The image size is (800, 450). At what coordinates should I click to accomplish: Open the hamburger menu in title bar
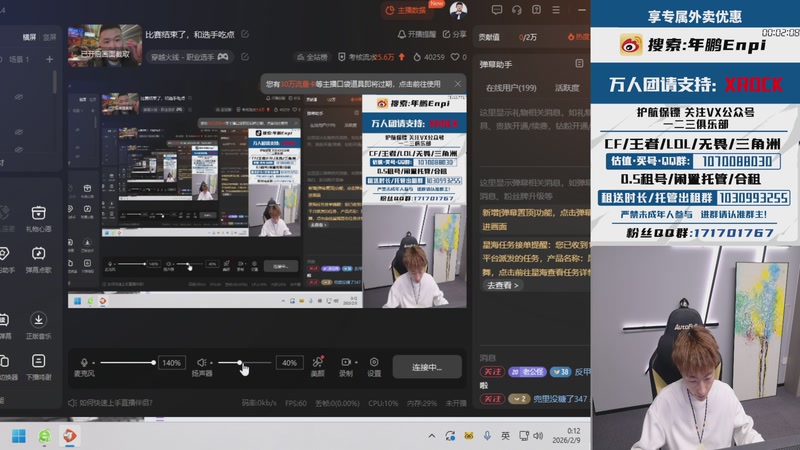(x=556, y=10)
